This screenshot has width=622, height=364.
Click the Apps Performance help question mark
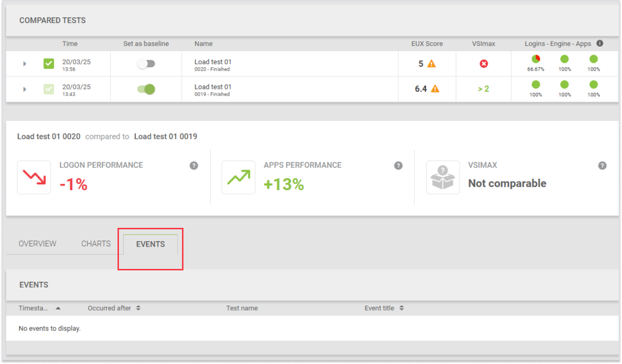tap(398, 166)
